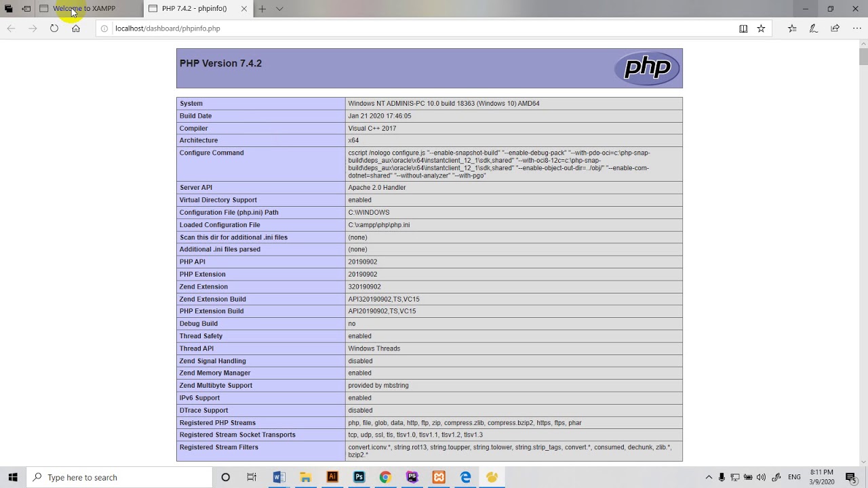Open Cortana from taskbar
868x488 pixels.
(225, 477)
